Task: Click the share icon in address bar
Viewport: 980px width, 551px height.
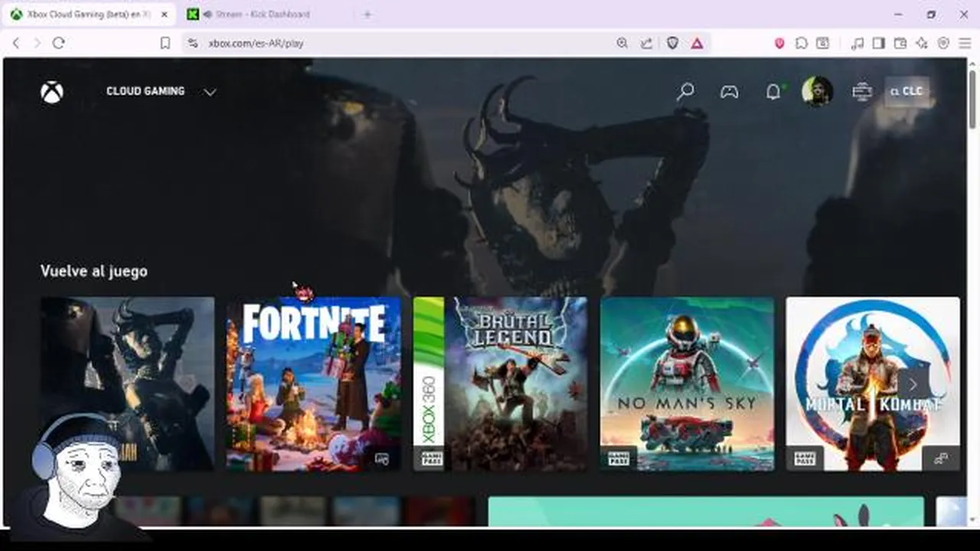Action: tap(647, 44)
